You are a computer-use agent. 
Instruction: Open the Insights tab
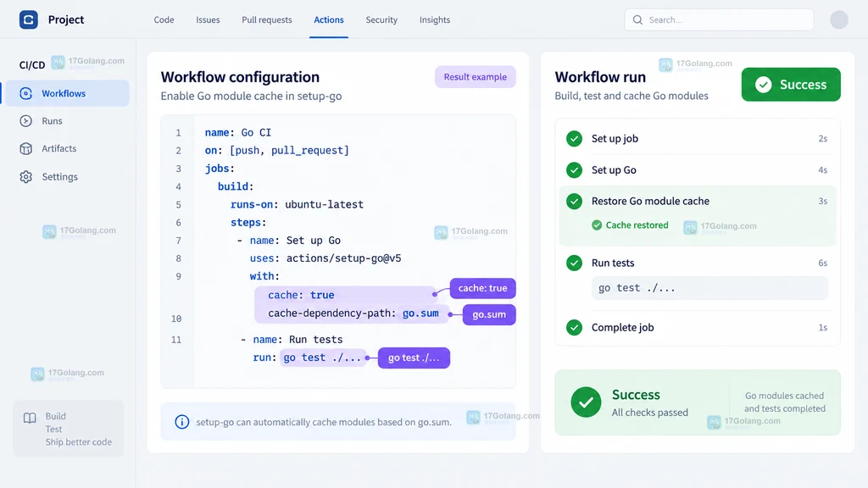[435, 20]
